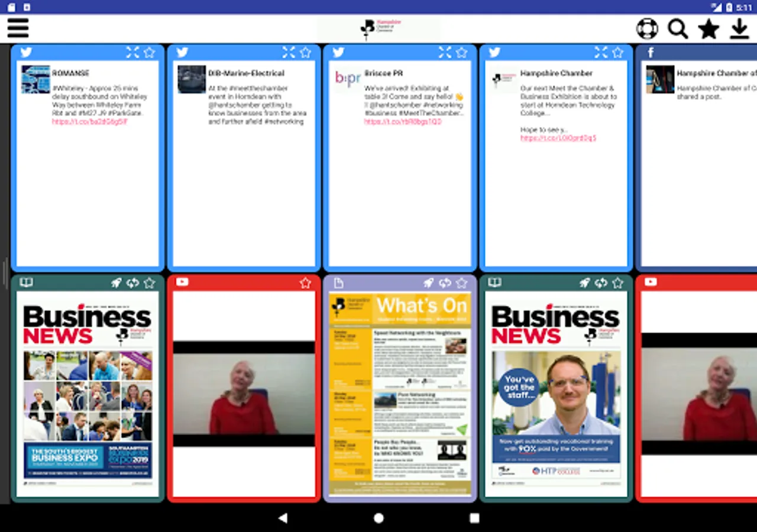Tap the Android home button
The height and width of the screenshot is (532, 757).
pos(378,518)
